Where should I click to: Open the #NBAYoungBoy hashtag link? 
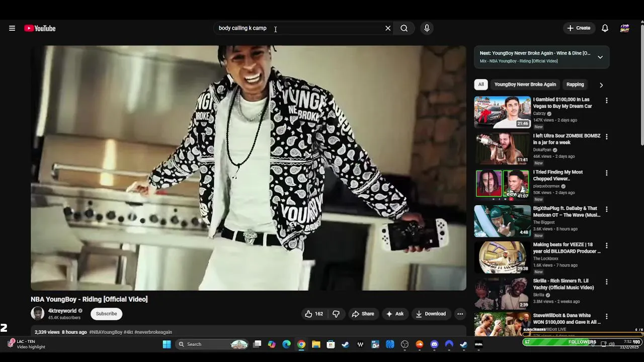coord(106,332)
